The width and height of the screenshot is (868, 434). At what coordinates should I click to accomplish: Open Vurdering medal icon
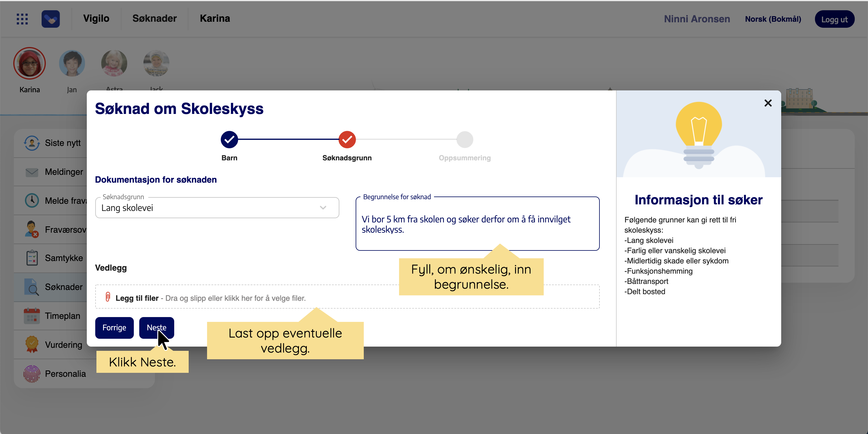pyautogui.click(x=32, y=344)
